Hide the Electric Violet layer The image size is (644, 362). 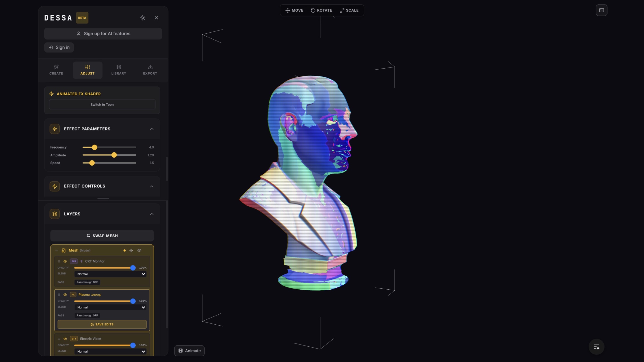pyautogui.click(x=65, y=339)
